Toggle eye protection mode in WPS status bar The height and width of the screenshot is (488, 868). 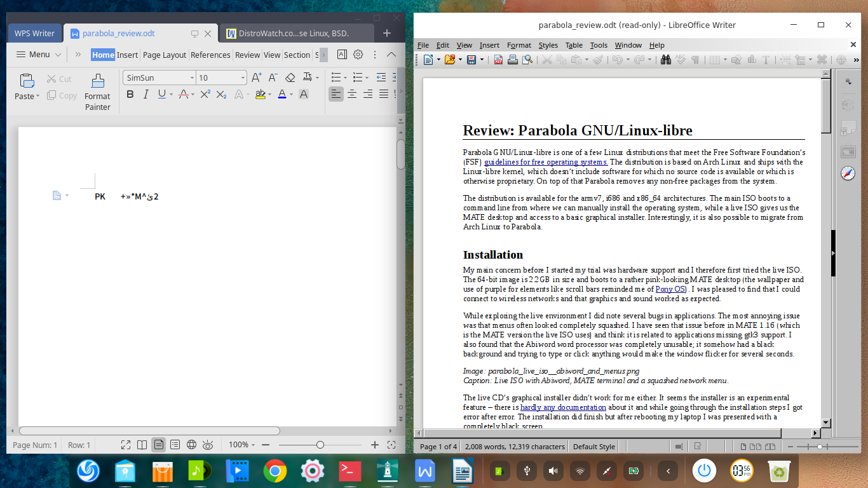[x=207, y=445]
